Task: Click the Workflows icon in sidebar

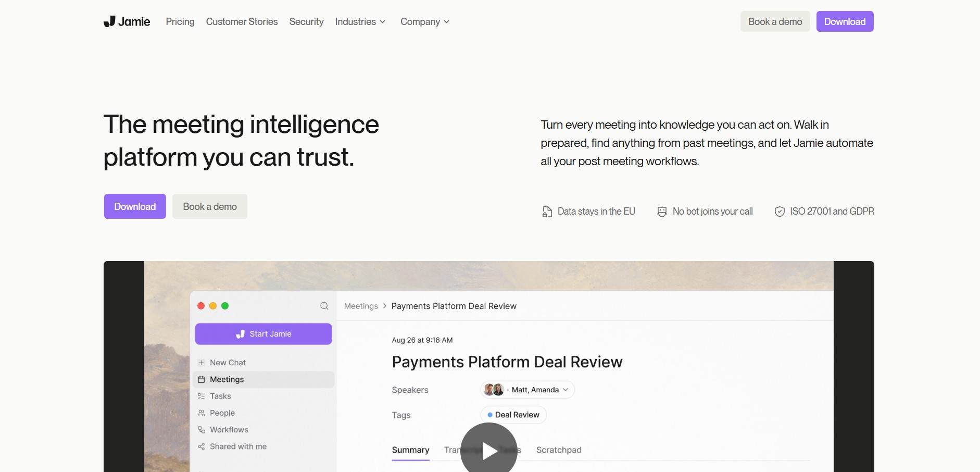Action: 201,430
